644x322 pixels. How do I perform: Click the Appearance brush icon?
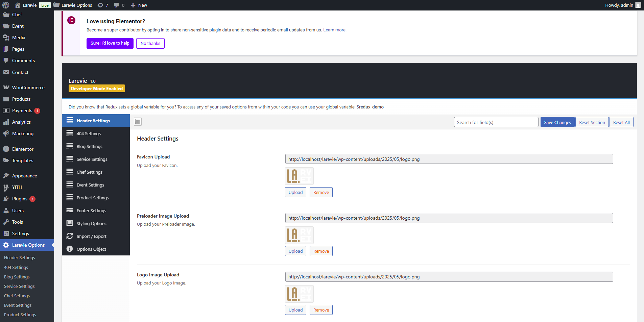tap(6, 176)
